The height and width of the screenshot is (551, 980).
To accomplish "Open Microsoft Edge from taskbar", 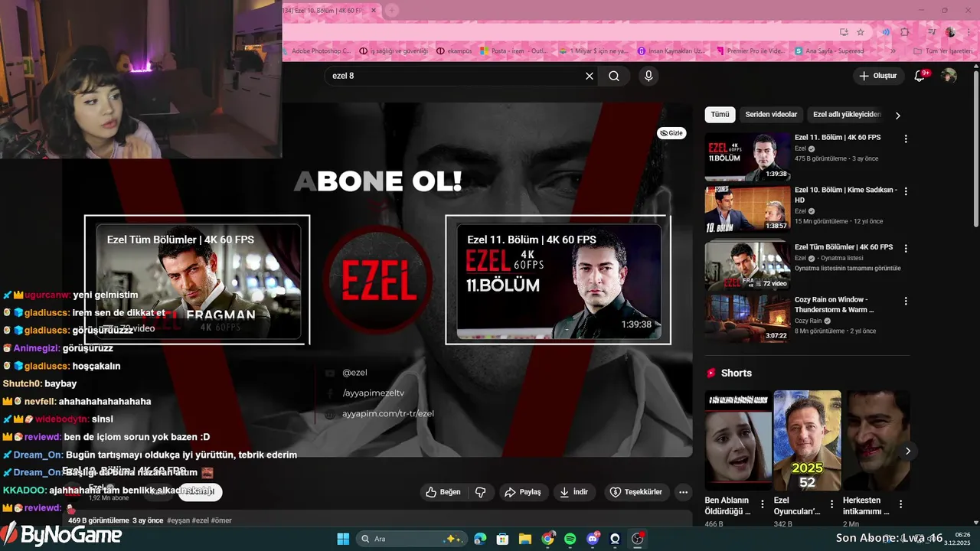I will pos(480,539).
